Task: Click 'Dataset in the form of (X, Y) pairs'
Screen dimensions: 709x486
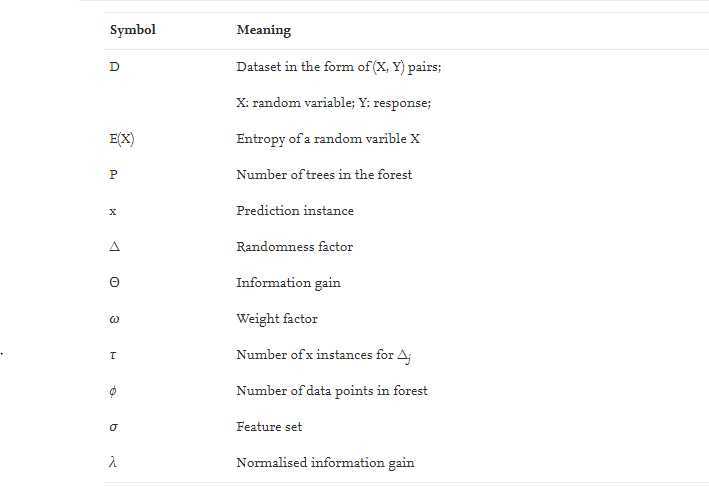Action: tap(338, 67)
